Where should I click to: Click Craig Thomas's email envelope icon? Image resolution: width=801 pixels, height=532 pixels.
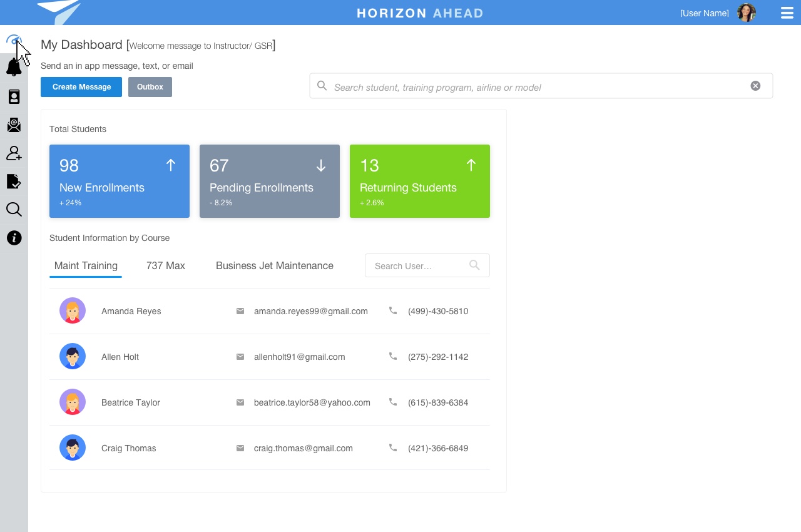[240, 448]
